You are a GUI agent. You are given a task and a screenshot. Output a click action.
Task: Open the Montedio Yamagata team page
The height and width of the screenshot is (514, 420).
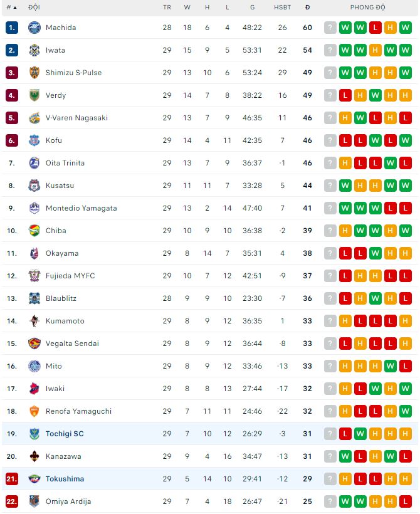click(81, 208)
